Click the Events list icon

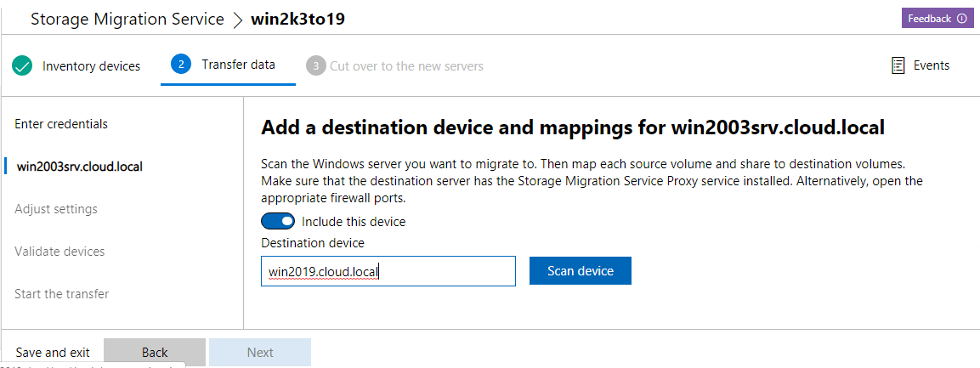[898, 65]
